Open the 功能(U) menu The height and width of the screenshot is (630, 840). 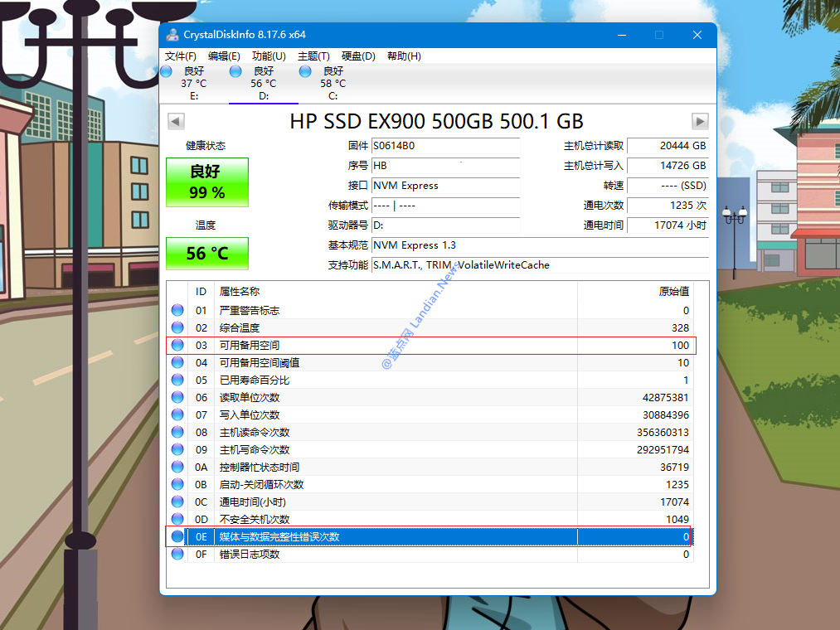[x=269, y=56]
